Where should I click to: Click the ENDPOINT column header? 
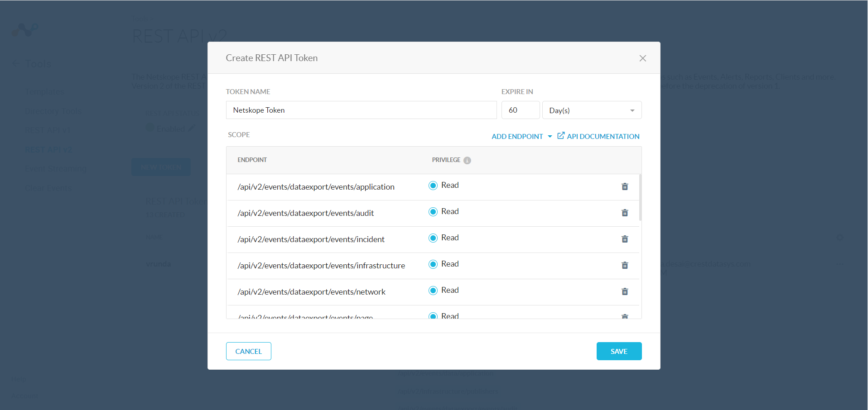coord(252,160)
